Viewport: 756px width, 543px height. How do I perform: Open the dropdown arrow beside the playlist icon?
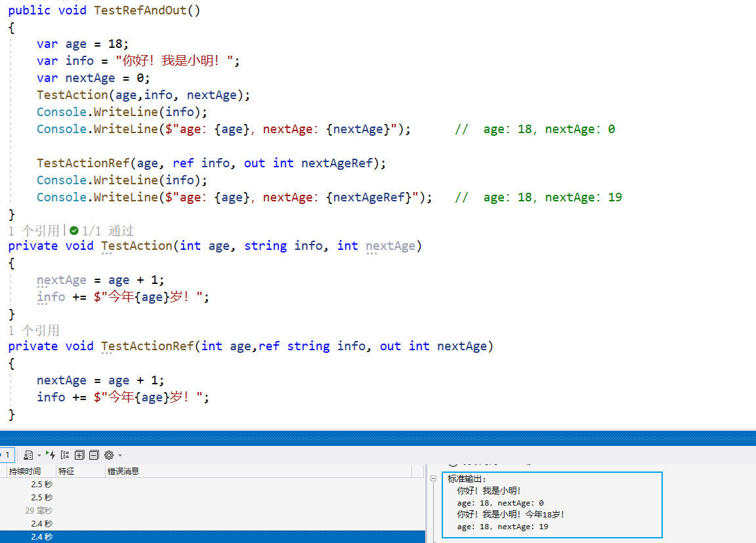point(39,455)
